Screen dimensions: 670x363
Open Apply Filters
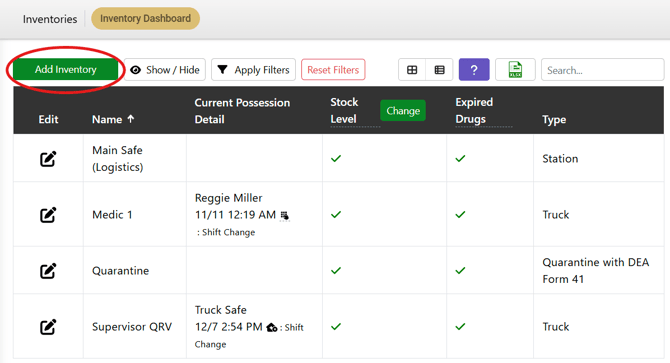point(253,70)
